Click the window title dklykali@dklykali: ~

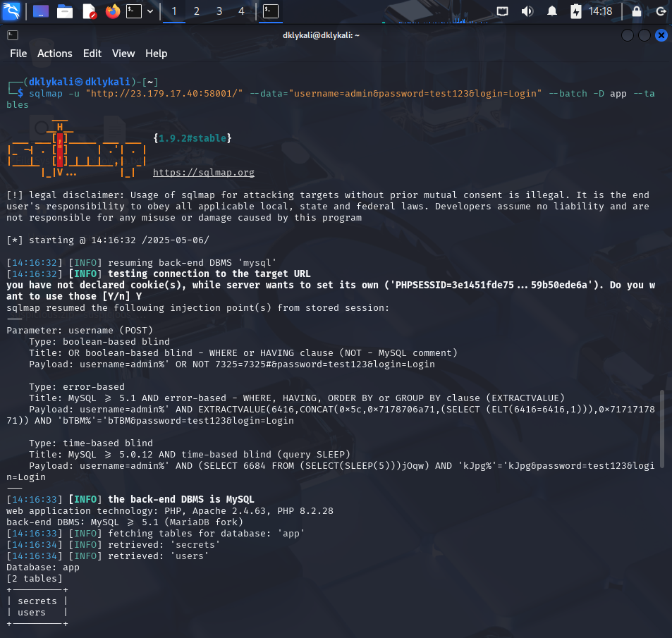click(x=321, y=35)
